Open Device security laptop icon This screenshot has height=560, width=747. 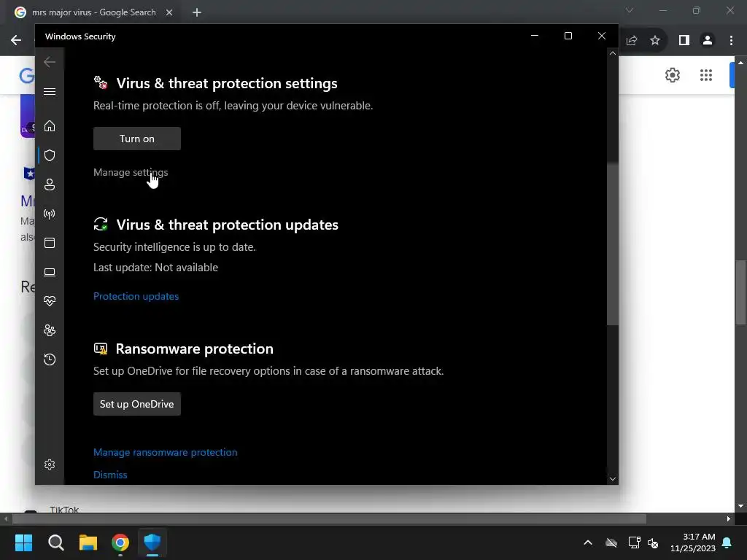point(50,272)
